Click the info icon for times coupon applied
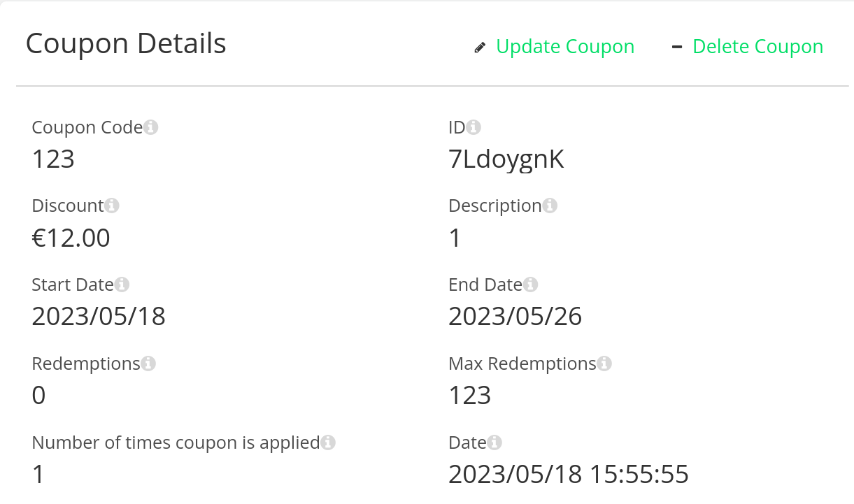The height and width of the screenshot is (504, 854). pyautogui.click(x=329, y=442)
